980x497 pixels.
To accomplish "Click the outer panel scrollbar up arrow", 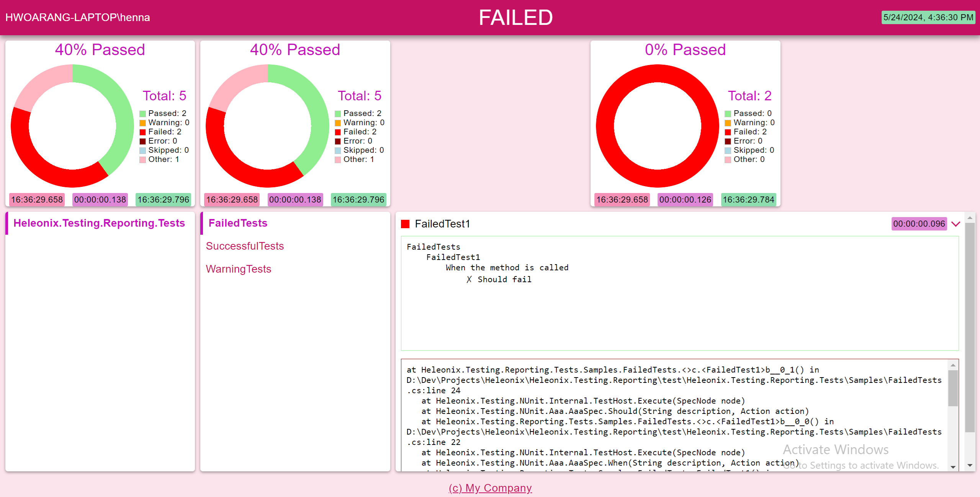I will click(x=970, y=218).
